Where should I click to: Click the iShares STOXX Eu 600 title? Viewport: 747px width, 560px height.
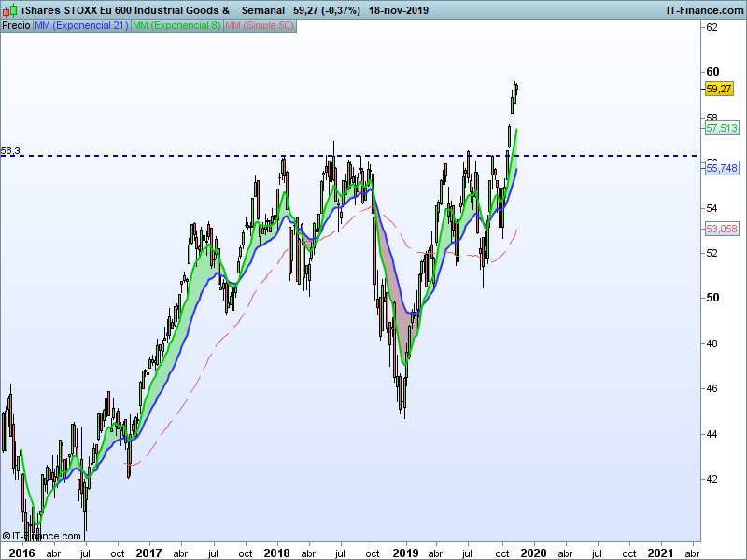(125, 10)
